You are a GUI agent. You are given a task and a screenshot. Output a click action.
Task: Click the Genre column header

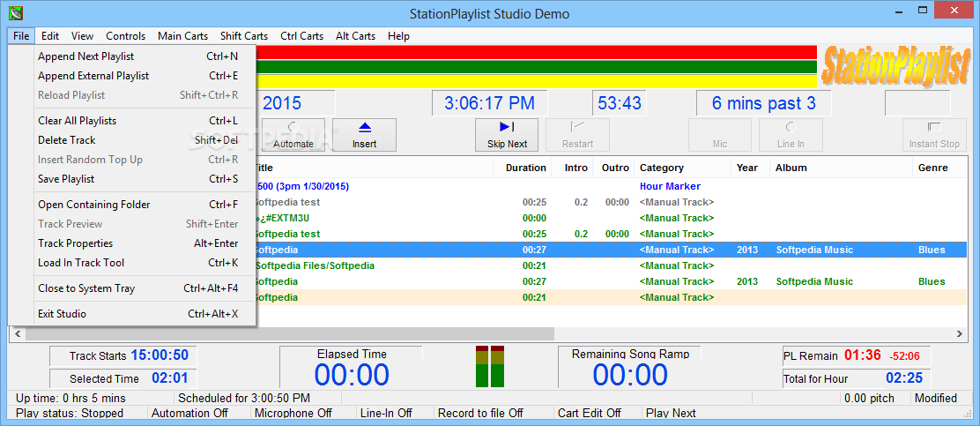pos(939,168)
